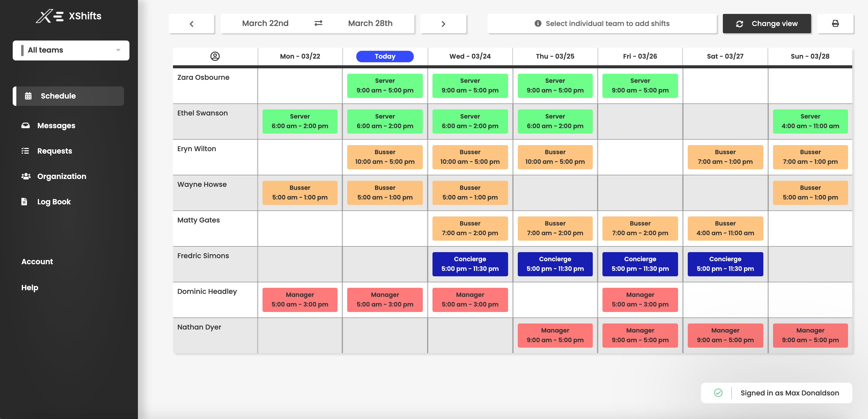
Task: Click the green signed-in checkmark icon
Action: [x=718, y=393]
